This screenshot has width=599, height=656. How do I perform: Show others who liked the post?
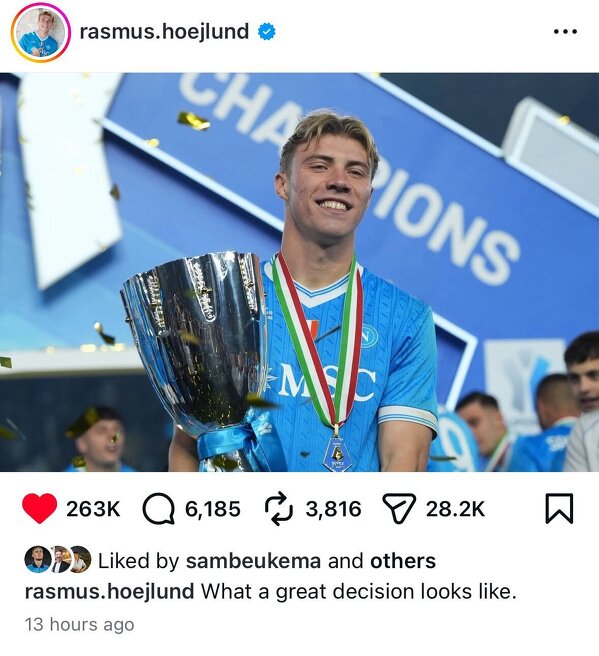403,561
